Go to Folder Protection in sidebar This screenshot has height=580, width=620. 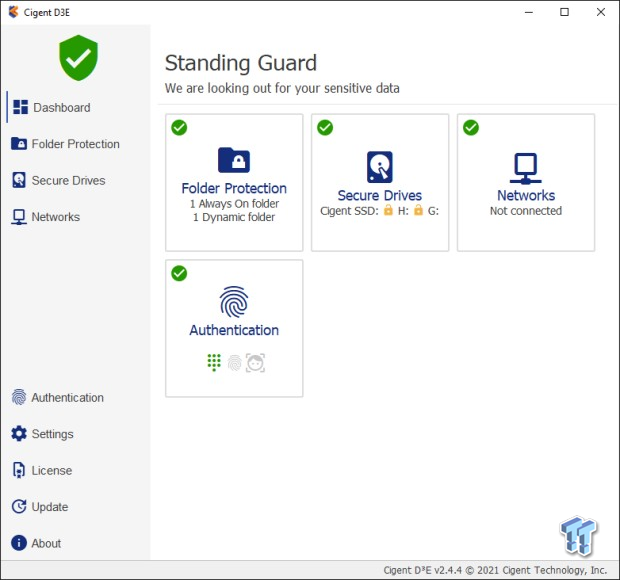[76, 144]
